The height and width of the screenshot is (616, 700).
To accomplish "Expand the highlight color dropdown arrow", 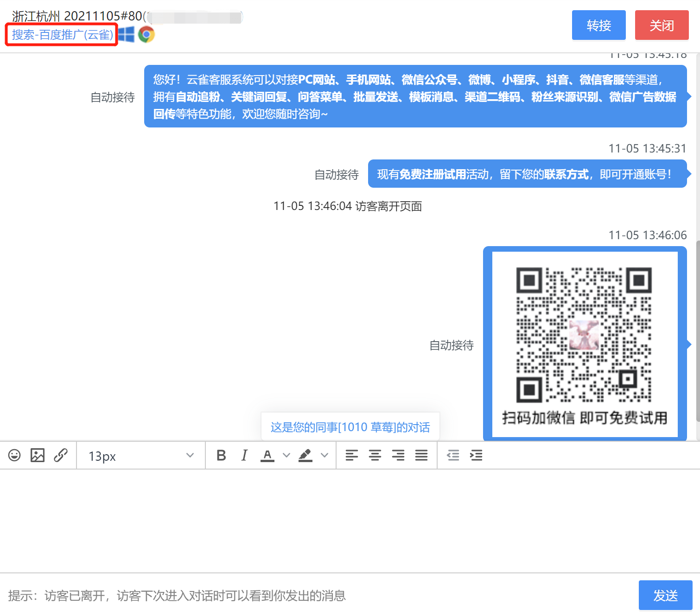I will [x=325, y=455].
